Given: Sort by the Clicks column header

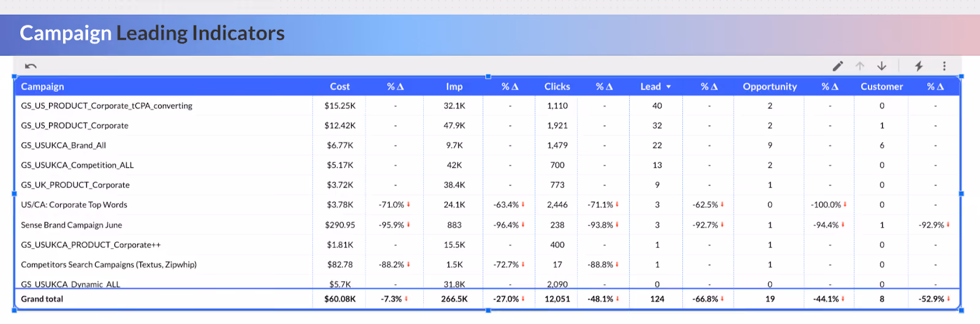Looking at the screenshot, I should pyautogui.click(x=557, y=86).
